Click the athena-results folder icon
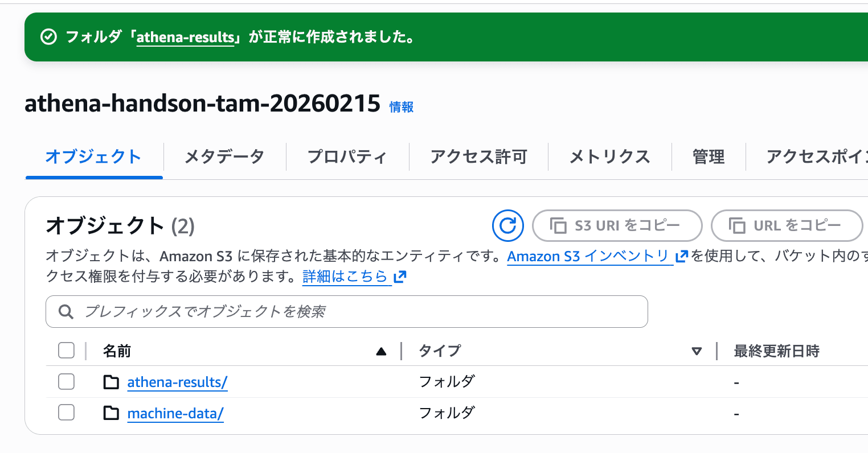 click(x=111, y=382)
